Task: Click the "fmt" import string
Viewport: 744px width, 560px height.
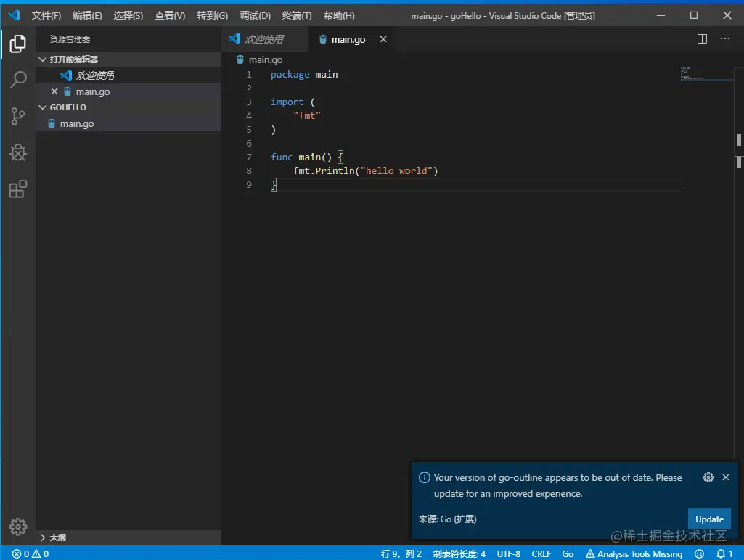Action: click(306, 115)
